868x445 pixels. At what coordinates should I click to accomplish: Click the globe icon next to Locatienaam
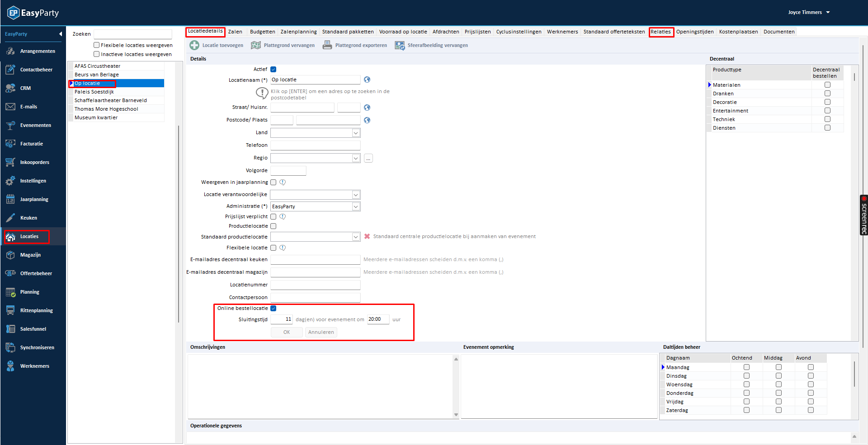pyautogui.click(x=367, y=80)
